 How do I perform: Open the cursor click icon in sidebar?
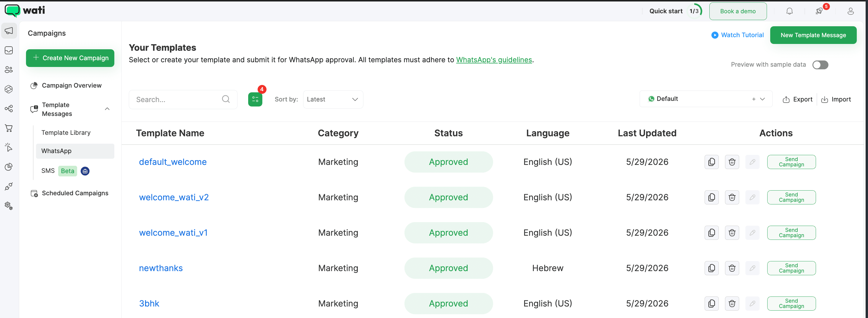(9, 147)
